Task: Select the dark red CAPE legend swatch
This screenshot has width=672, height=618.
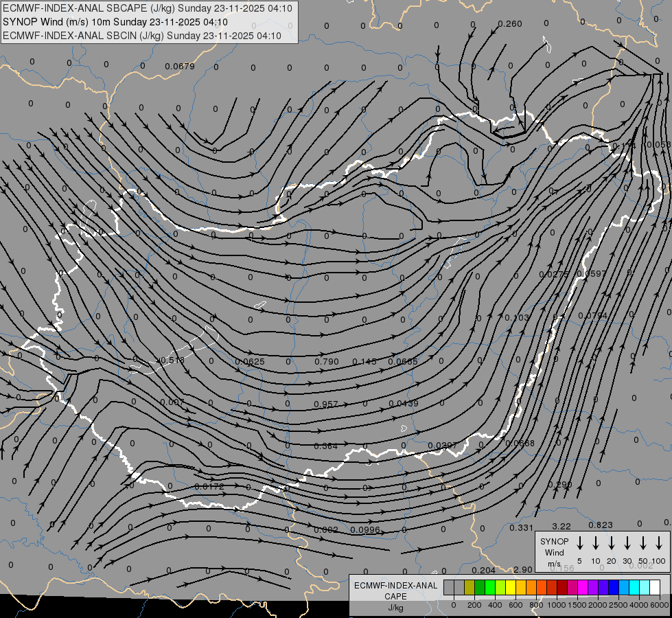Action: tap(562, 587)
